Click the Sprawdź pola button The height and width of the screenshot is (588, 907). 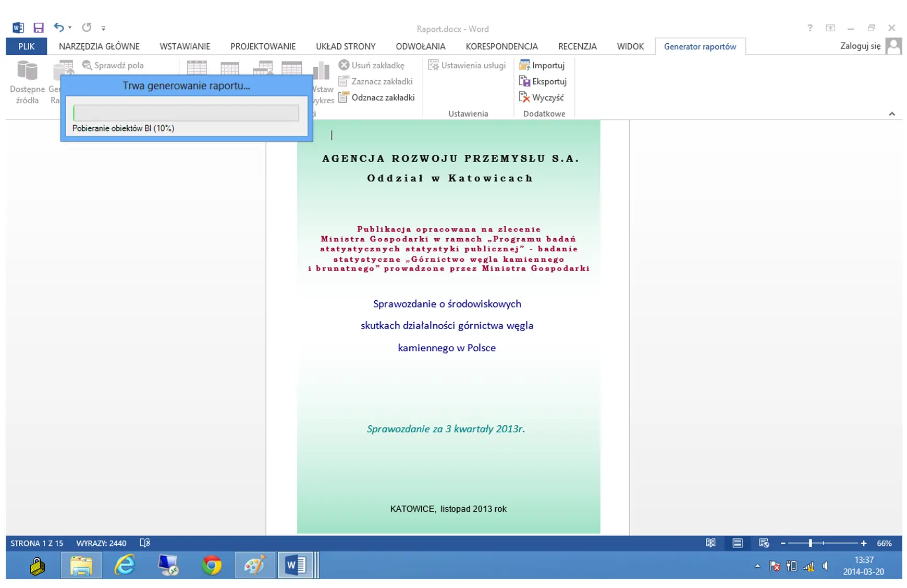tap(113, 65)
